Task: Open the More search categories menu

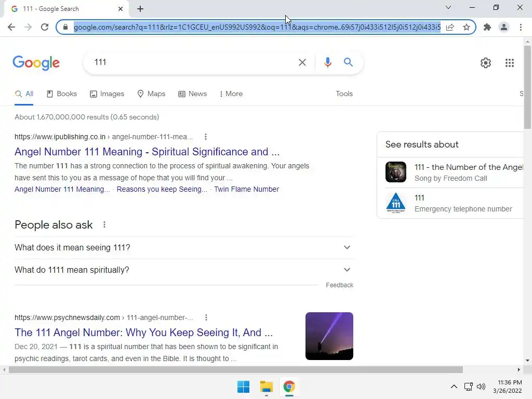Action: pos(231,94)
